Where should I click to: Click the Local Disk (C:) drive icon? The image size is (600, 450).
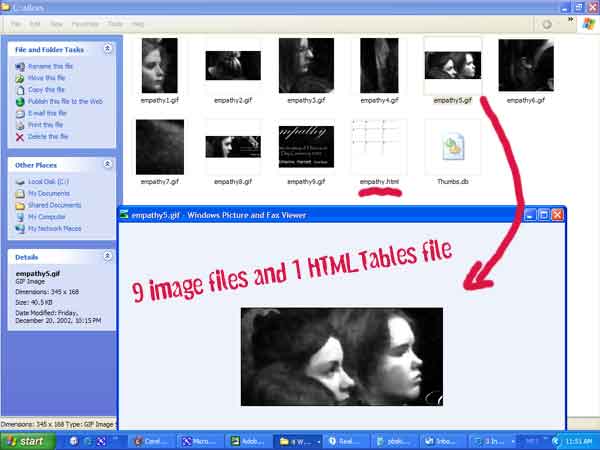[20, 181]
